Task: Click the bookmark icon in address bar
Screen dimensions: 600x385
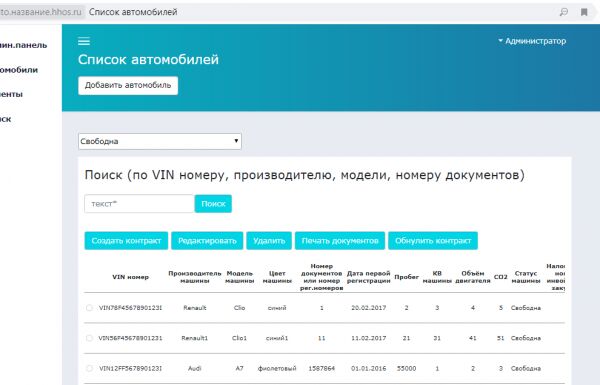Action: pyautogui.click(x=584, y=12)
